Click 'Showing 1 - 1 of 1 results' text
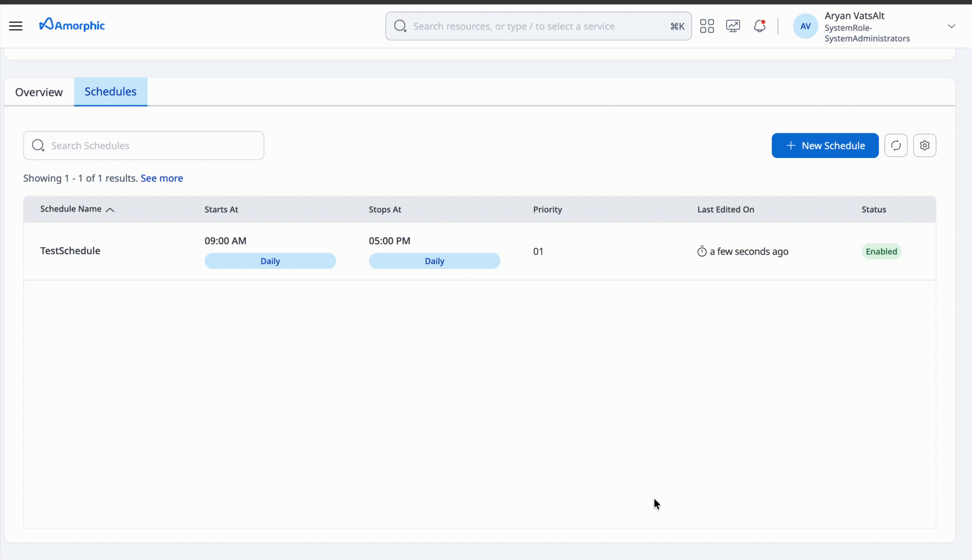Image resolution: width=972 pixels, height=560 pixels. click(80, 178)
